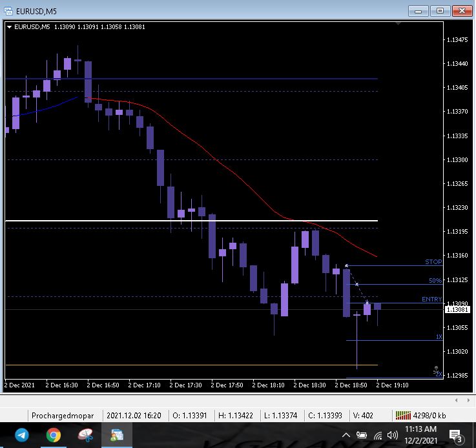This screenshot has height=448, width=476.
Task: Click the 2 Dec 18:50 time axis label
Action: pos(351,385)
